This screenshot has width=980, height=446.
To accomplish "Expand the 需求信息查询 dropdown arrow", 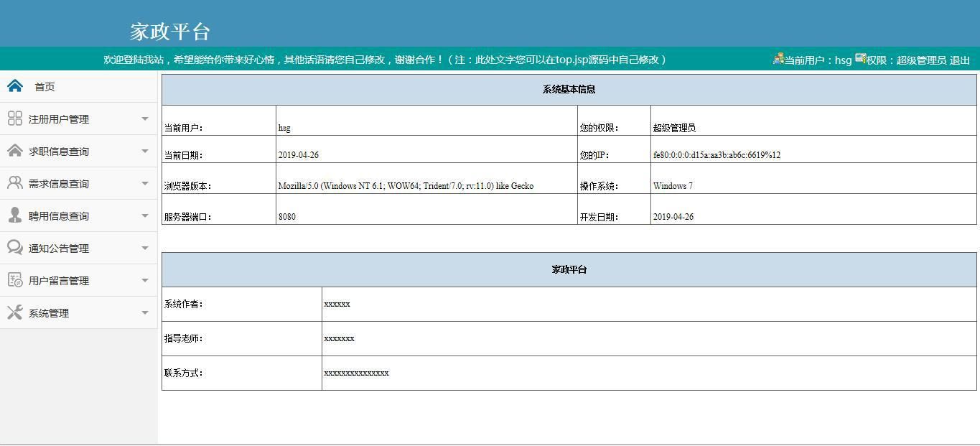I will click(145, 184).
